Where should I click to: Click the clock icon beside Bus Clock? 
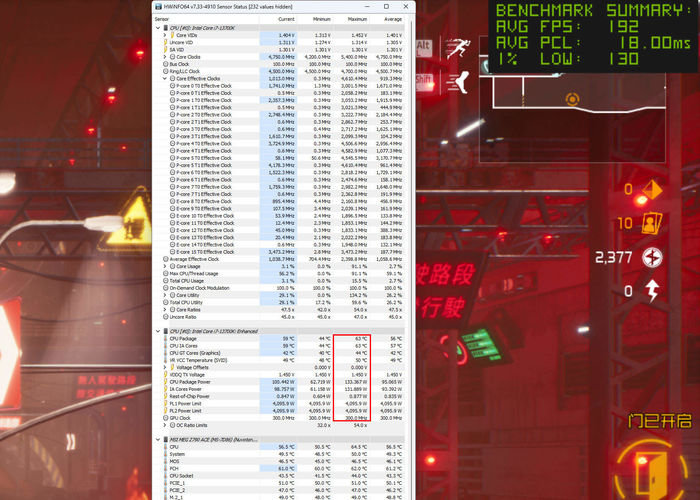(x=166, y=64)
